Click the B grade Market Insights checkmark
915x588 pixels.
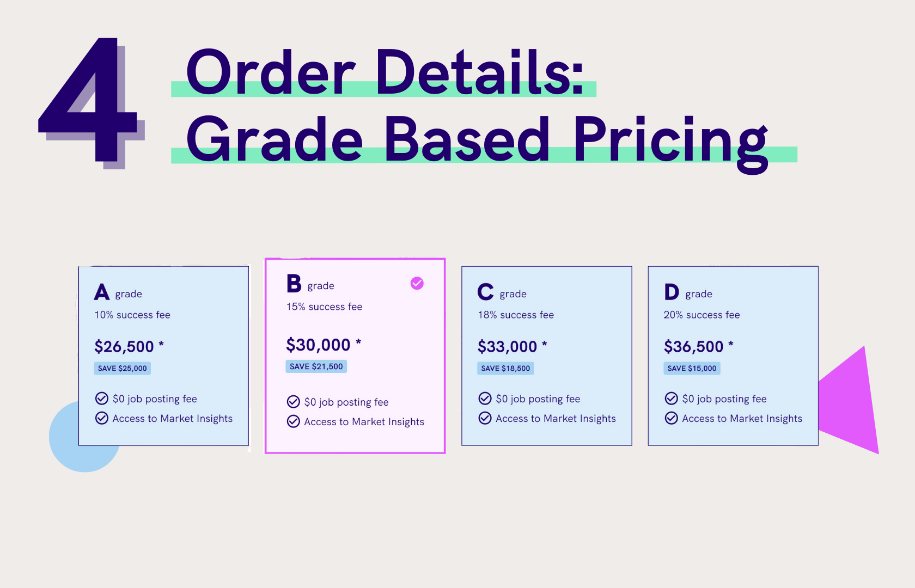294,421
